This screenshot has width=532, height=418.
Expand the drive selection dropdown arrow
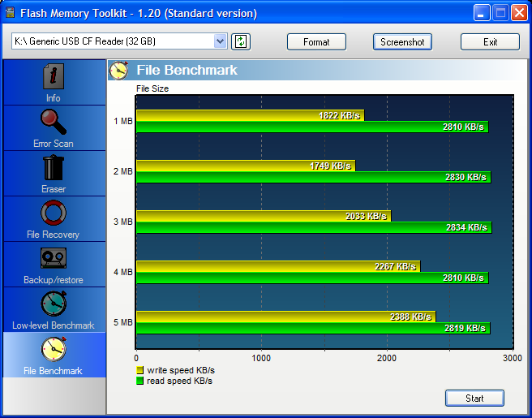[x=221, y=41]
